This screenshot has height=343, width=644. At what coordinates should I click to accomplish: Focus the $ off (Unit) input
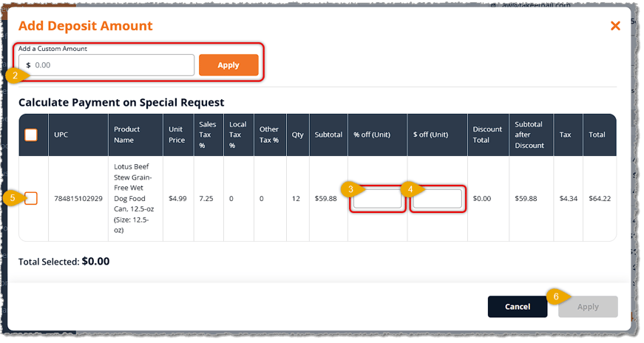[438, 199]
